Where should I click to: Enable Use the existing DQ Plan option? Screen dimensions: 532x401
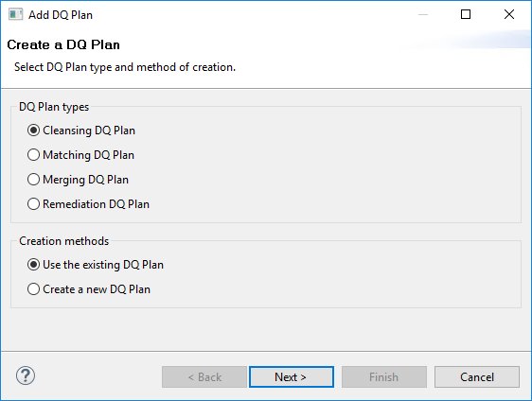pos(33,265)
